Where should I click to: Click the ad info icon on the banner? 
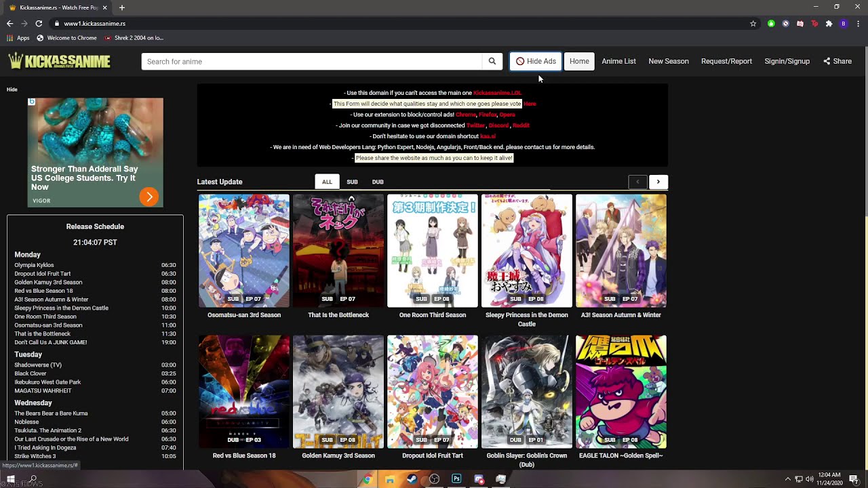pyautogui.click(x=31, y=102)
